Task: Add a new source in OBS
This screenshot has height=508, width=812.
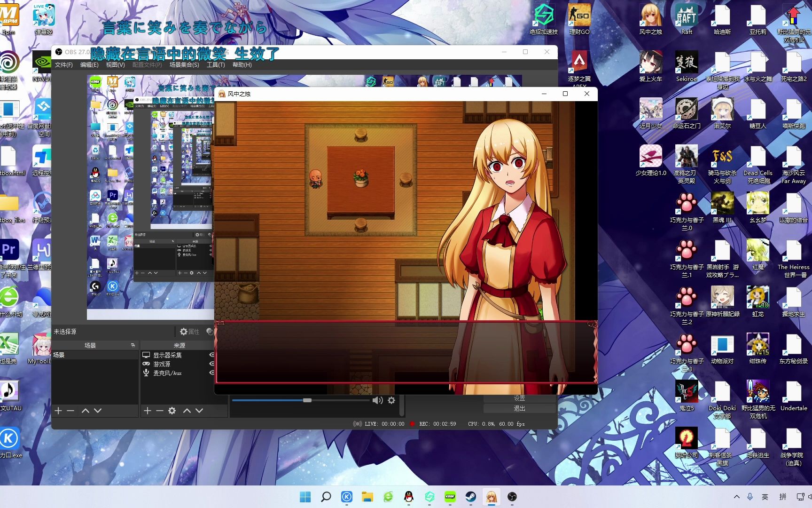Action: point(147,411)
